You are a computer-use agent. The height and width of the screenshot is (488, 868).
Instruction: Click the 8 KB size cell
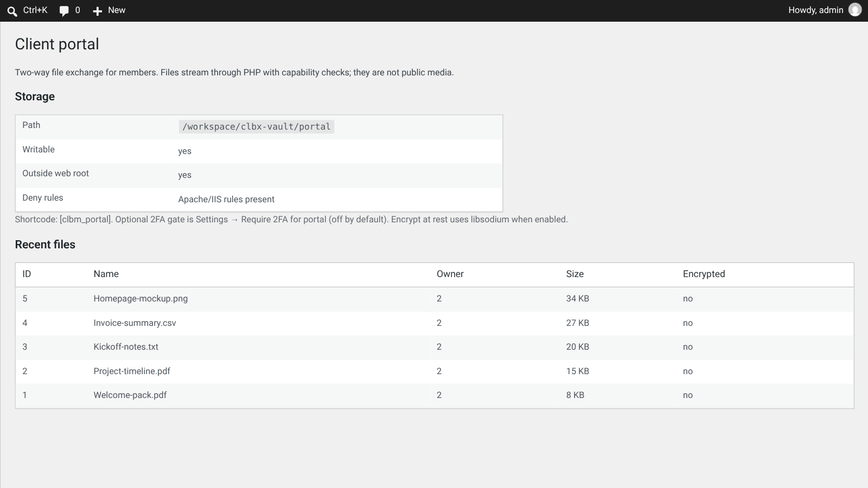coord(575,395)
